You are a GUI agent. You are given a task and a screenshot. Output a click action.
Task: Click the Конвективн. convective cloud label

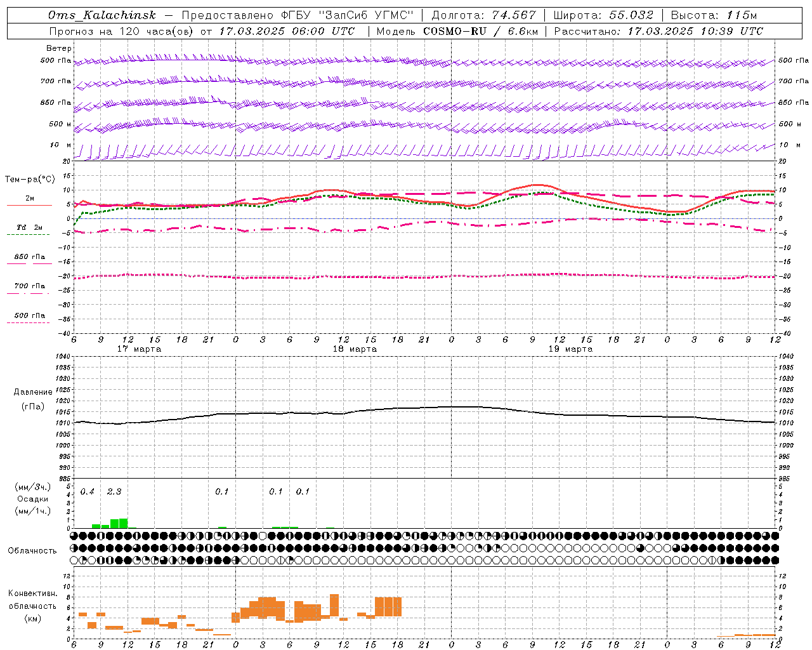pos(33,594)
